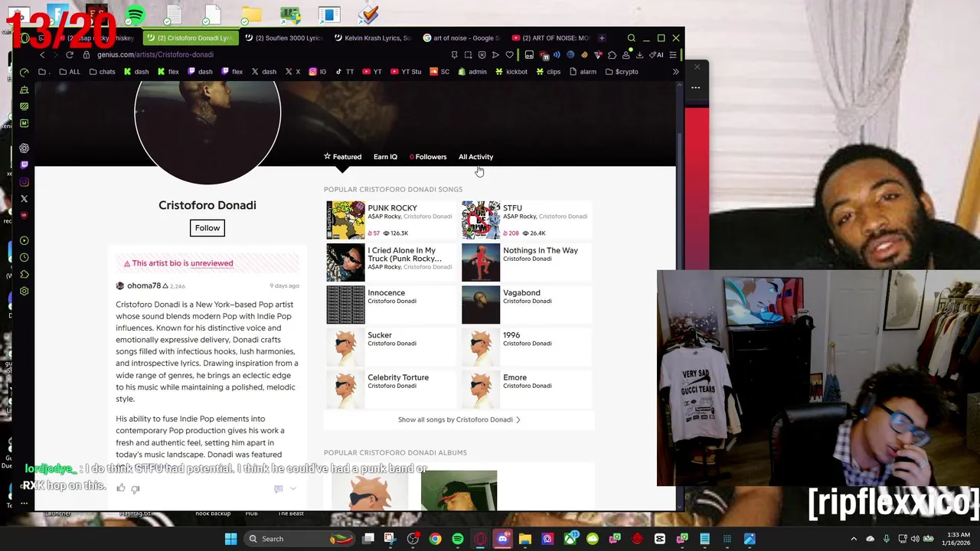Image resolution: width=980 pixels, height=551 pixels.
Task: Show more bookmarks via the double chevron
Action: click(x=675, y=72)
